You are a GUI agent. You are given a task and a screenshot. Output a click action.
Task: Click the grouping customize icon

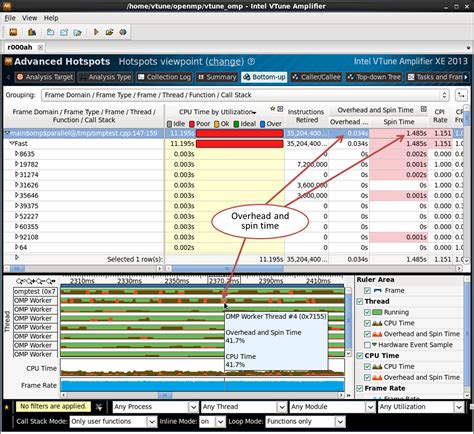(461, 95)
